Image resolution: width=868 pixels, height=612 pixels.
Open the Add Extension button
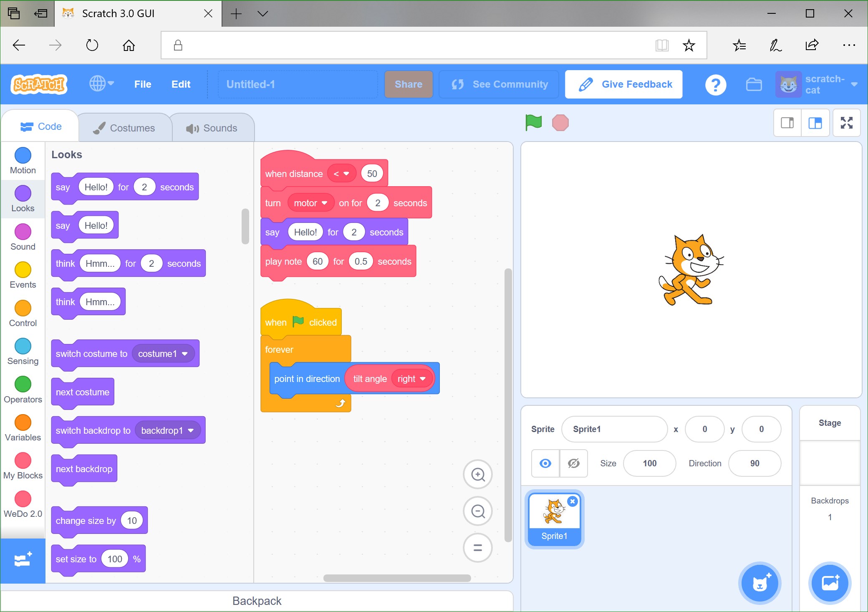point(23,560)
